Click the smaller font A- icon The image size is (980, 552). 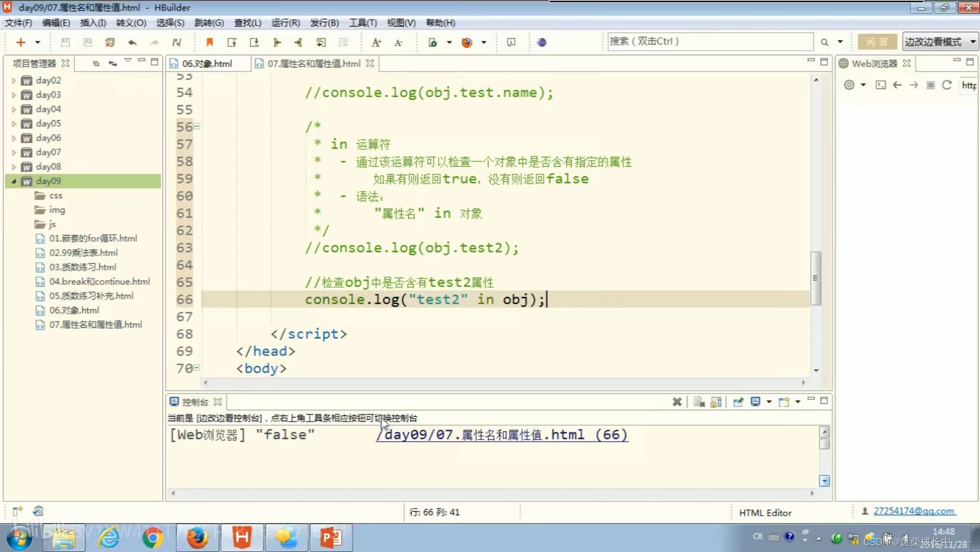[398, 42]
